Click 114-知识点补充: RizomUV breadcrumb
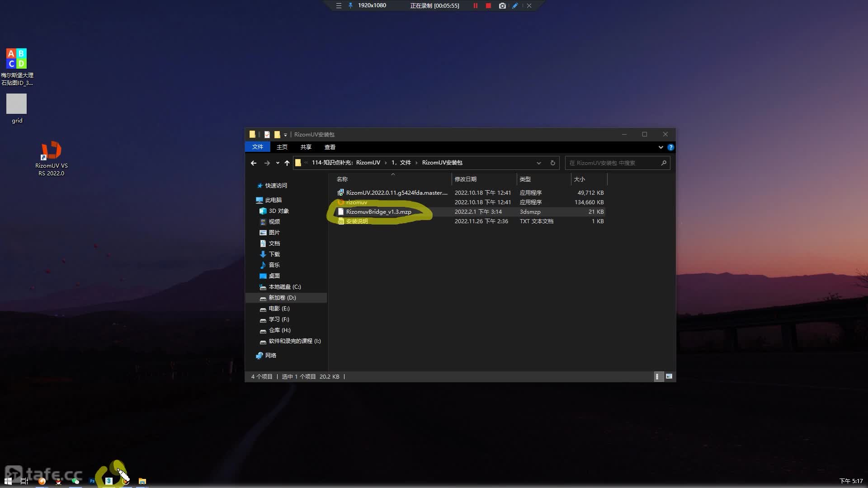Image resolution: width=868 pixels, height=488 pixels. 346,163
